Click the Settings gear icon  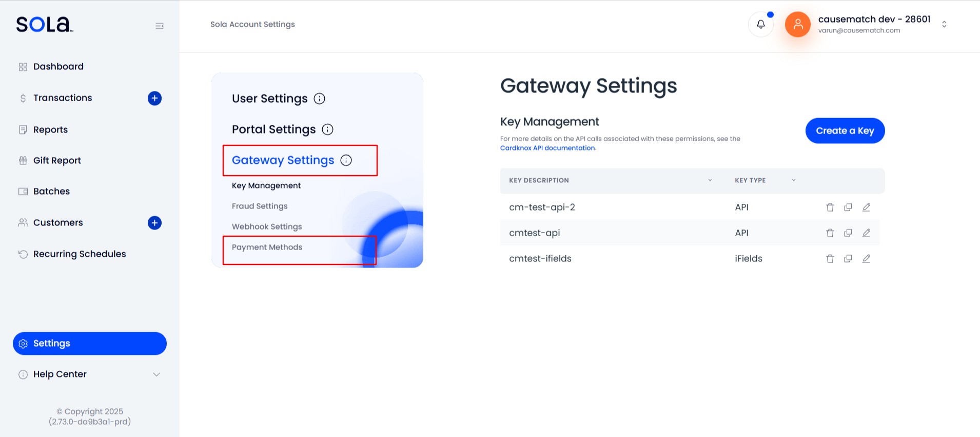pos(23,344)
